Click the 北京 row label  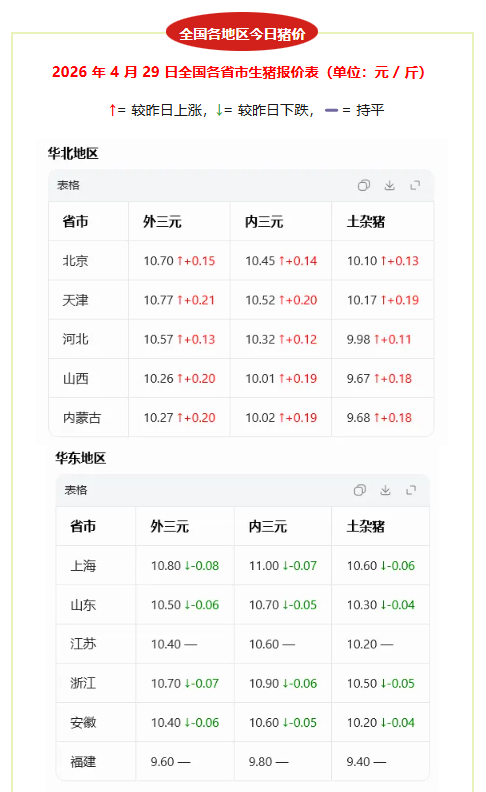point(75,261)
